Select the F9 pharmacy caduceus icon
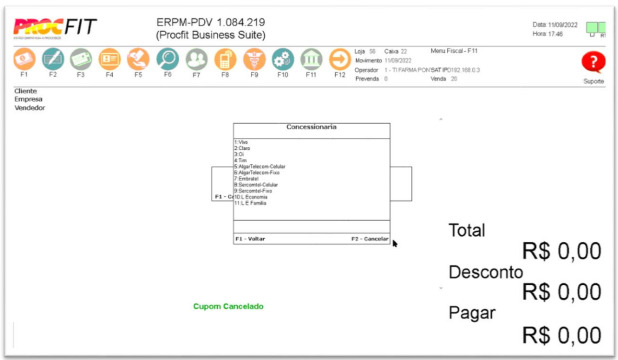 254,59
